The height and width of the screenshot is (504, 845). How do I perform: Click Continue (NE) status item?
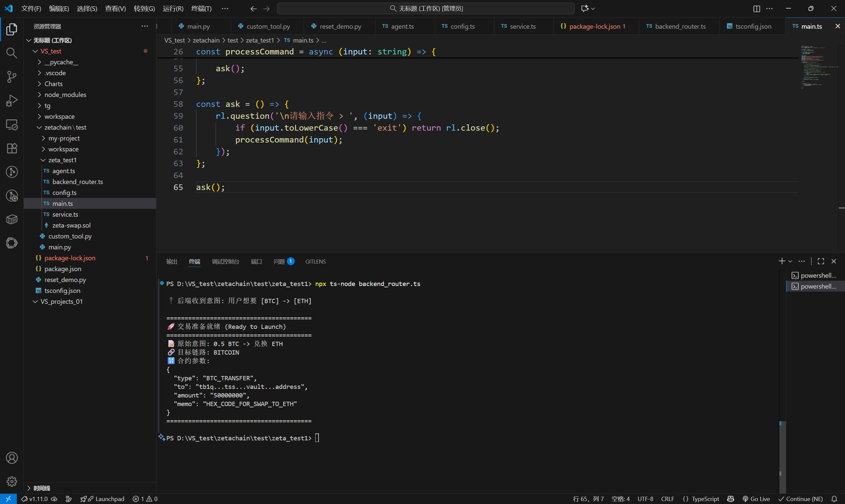tap(801, 499)
